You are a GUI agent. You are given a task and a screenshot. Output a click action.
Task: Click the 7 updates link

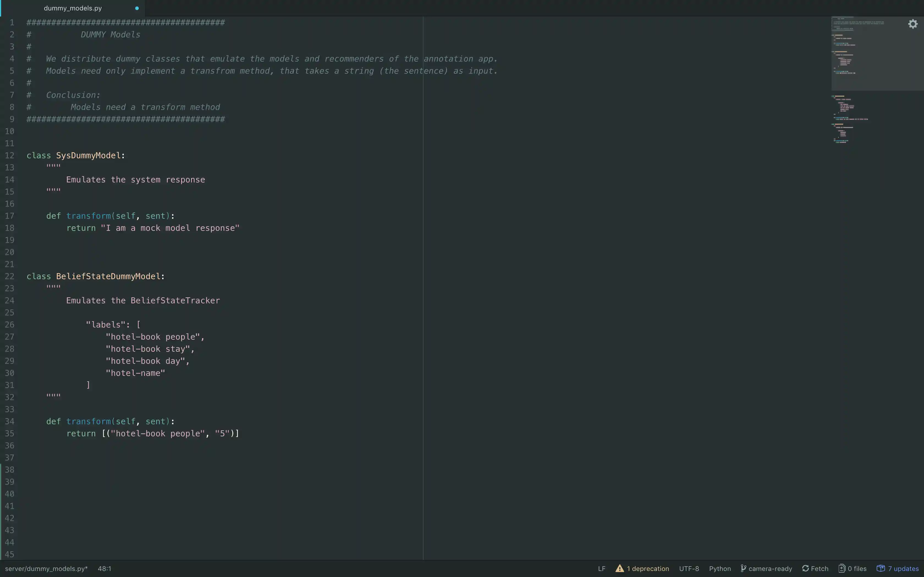(903, 568)
